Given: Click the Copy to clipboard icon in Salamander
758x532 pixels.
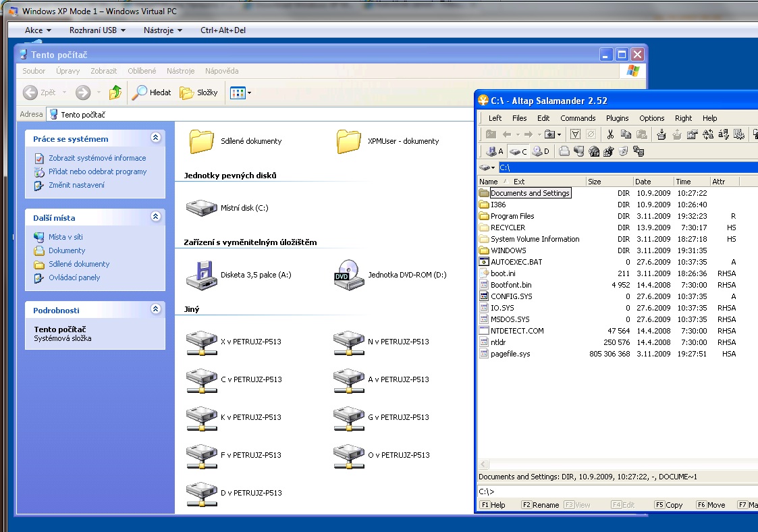Looking at the screenshot, I should (626, 134).
